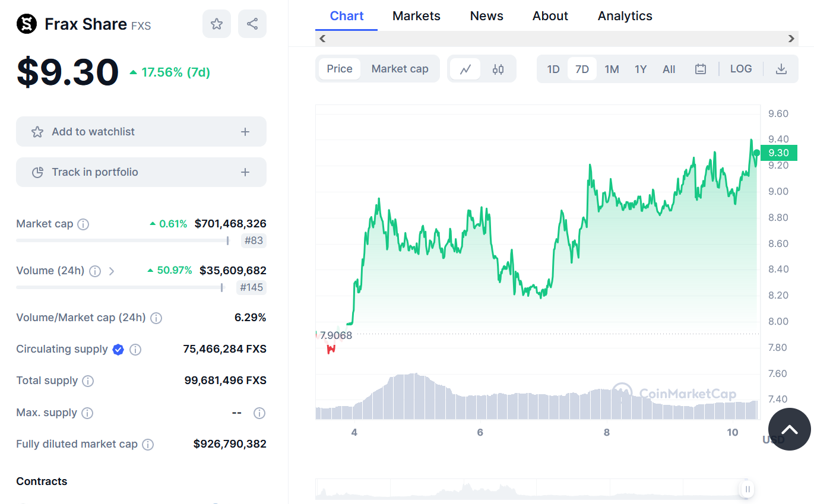Screen dimensions: 814x504
Task: Click plus icon on Add to watchlist
Action: coord(245,132)
